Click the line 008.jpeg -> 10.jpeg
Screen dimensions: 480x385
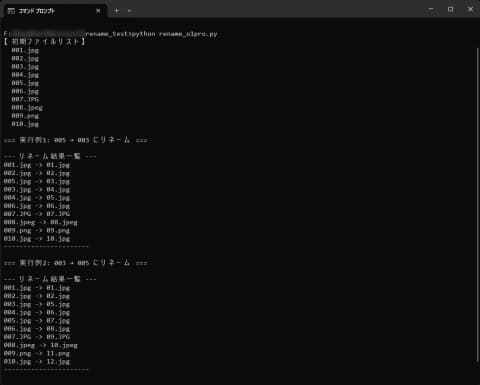(x=41, y=345)
